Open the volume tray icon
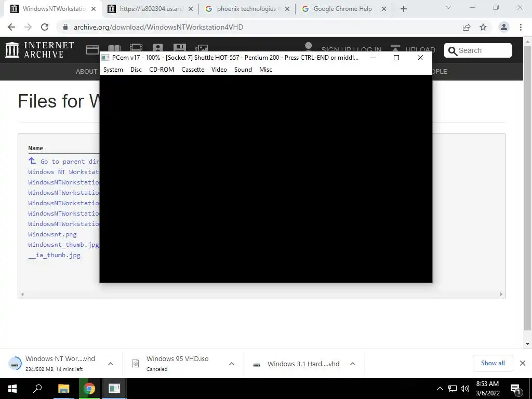Viewport: 532px width, 399px height. [465, 389]
